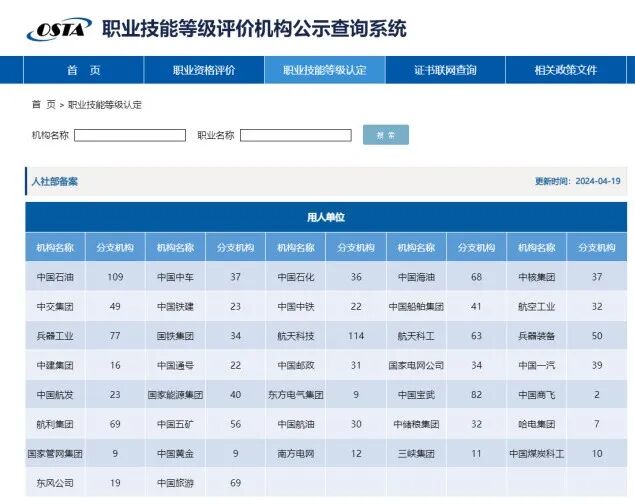Image resolution: width=635 pixels, height=504 pixels.
Task: Open the 国铁集团 institution entry
Action: pyautogui.click(x=175, y=336)
